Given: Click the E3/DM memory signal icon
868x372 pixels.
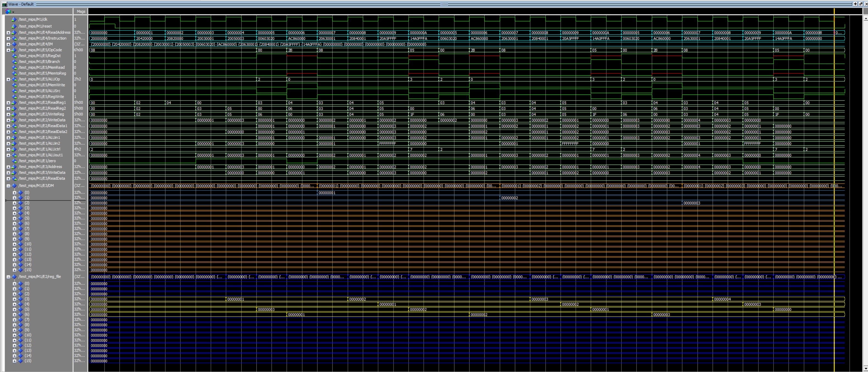Looking at the screenshot, I should 14,186.
